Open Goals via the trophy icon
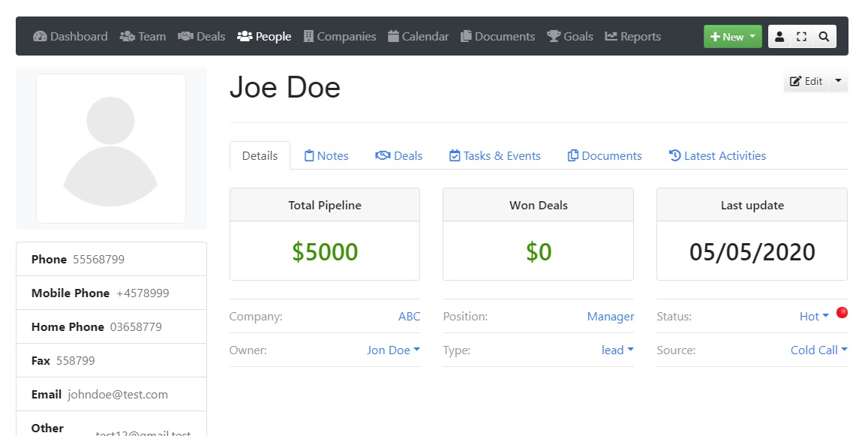This screenshot has width=868, height=436. click(x=553, y=35)
